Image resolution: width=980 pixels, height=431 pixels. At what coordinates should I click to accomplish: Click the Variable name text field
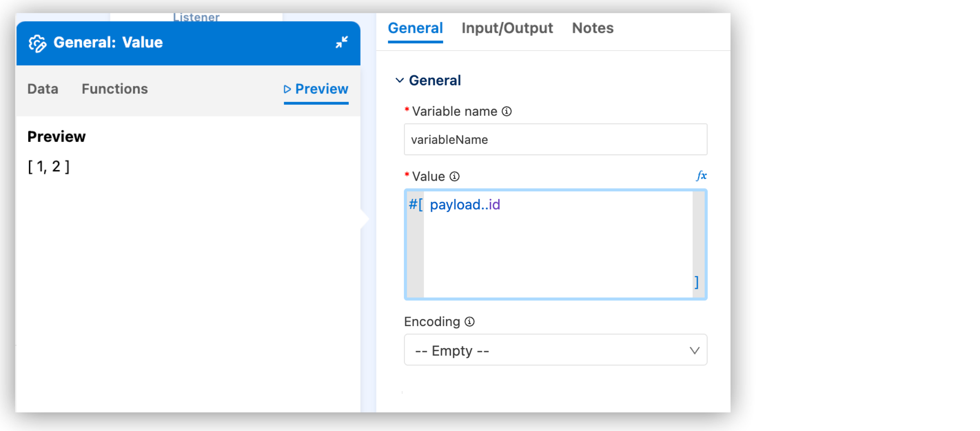click(555, 139)
